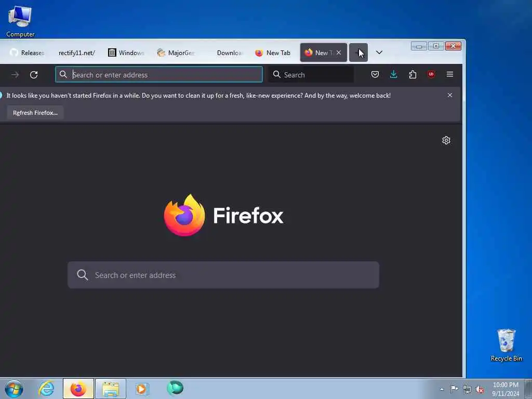
Task: Open the network tray icon
Action: point(467,390)
